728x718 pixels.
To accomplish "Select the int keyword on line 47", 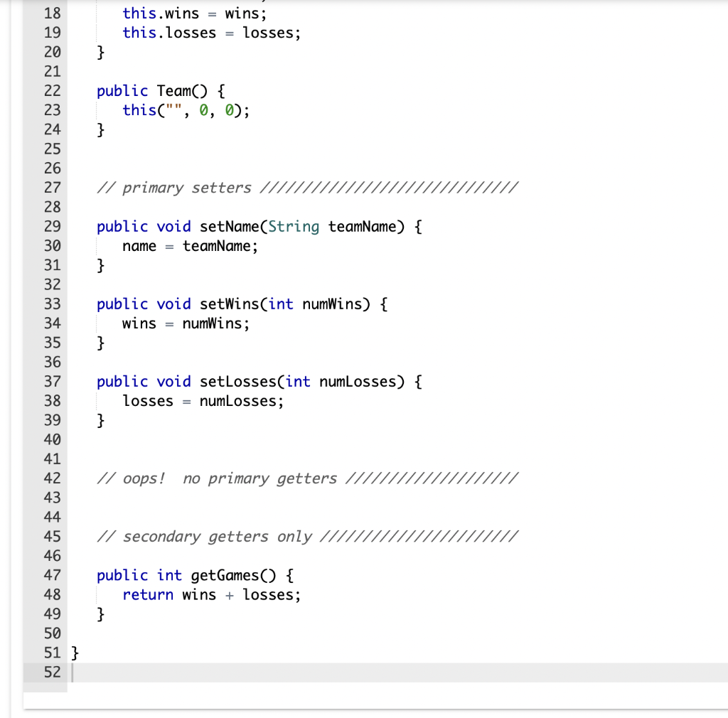I will [x=169, y=575].
